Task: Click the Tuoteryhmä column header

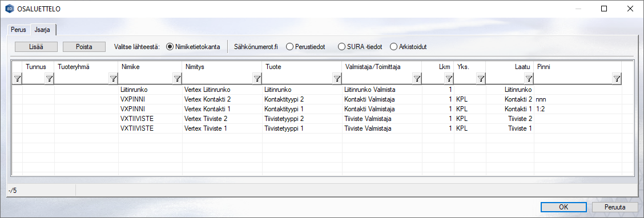Action: [x=86, y=67]
